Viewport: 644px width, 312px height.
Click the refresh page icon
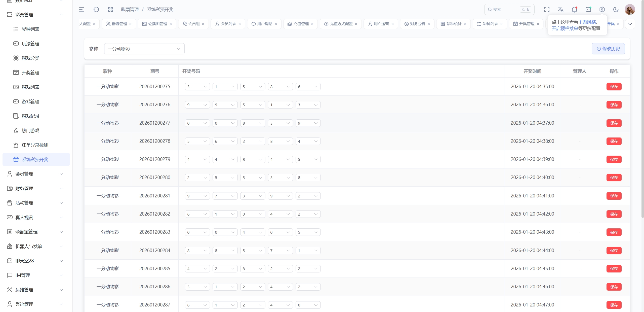96,10
